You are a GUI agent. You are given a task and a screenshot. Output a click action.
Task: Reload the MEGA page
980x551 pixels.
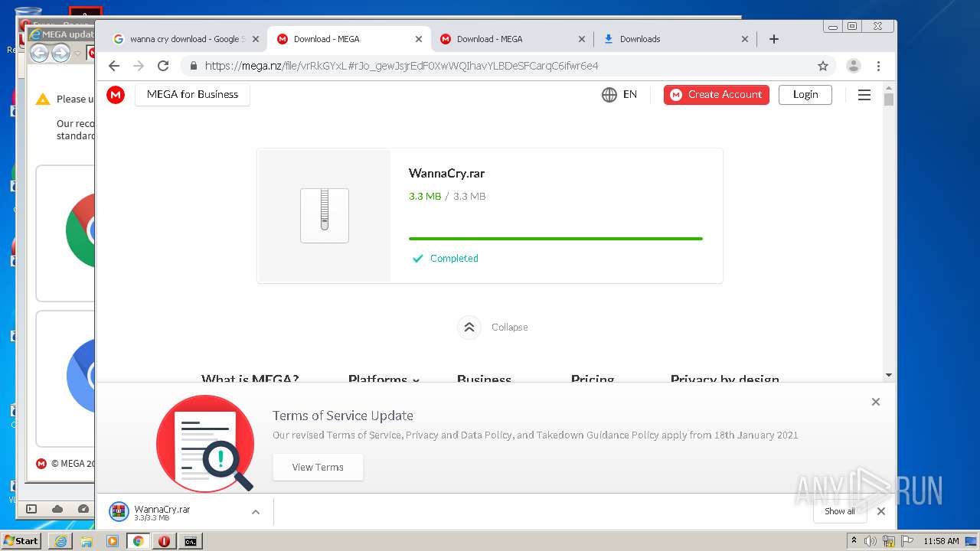(163, 66)
